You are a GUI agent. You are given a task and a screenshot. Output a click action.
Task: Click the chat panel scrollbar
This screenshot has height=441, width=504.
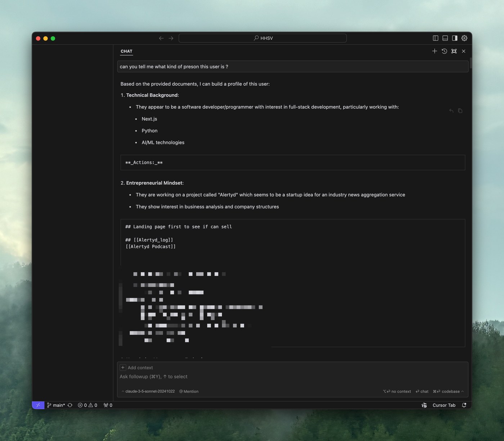(471, 63)
